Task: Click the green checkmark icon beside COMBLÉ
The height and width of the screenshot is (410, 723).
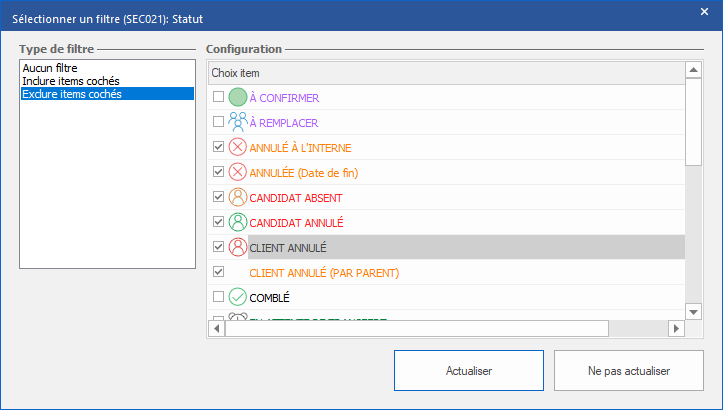Action: pyautogui.click(x=237, y=297)
